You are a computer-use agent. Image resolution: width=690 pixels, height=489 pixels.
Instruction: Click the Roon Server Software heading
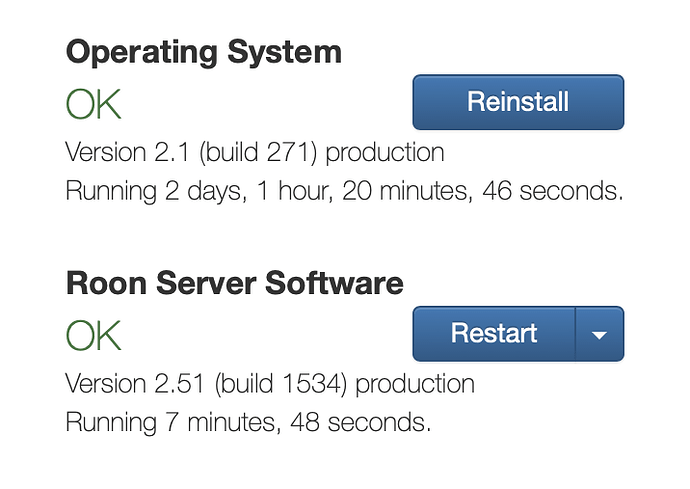(x=235, y=283)
